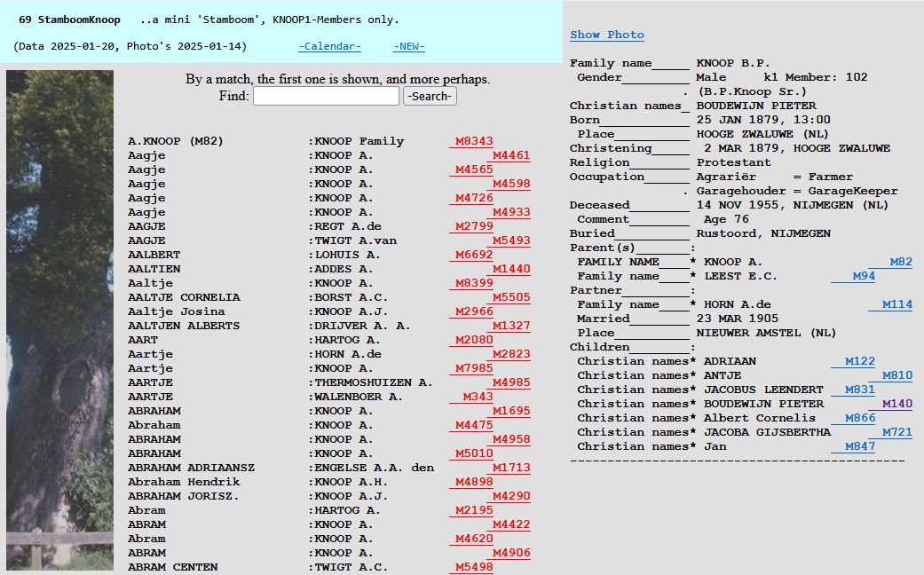Open the -Calendar- page
This screenshot has width=924, height=575.
point(329,46)
